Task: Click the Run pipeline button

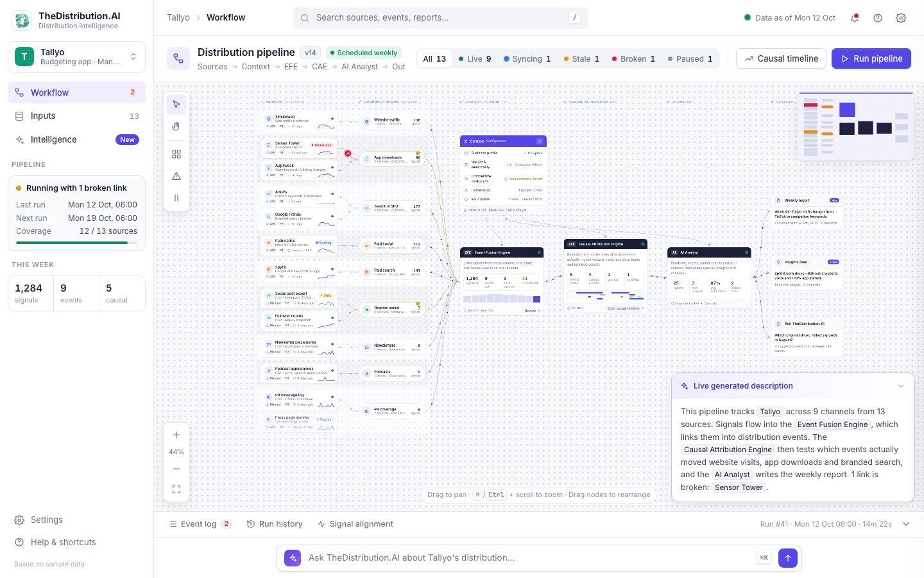Action: (x=871, y=58)
